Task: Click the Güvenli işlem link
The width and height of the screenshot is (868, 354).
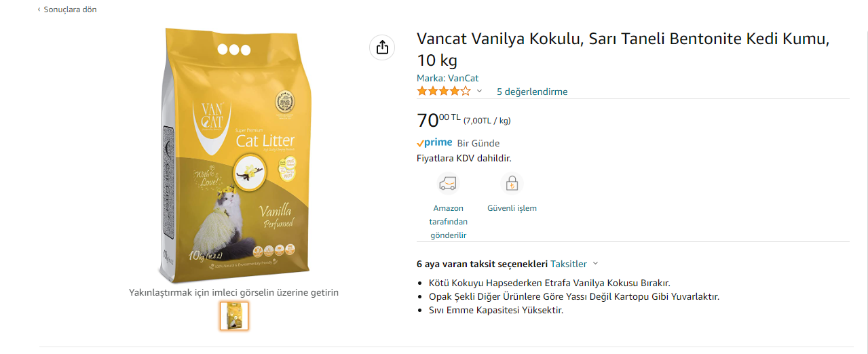Action: pos(512,208)
